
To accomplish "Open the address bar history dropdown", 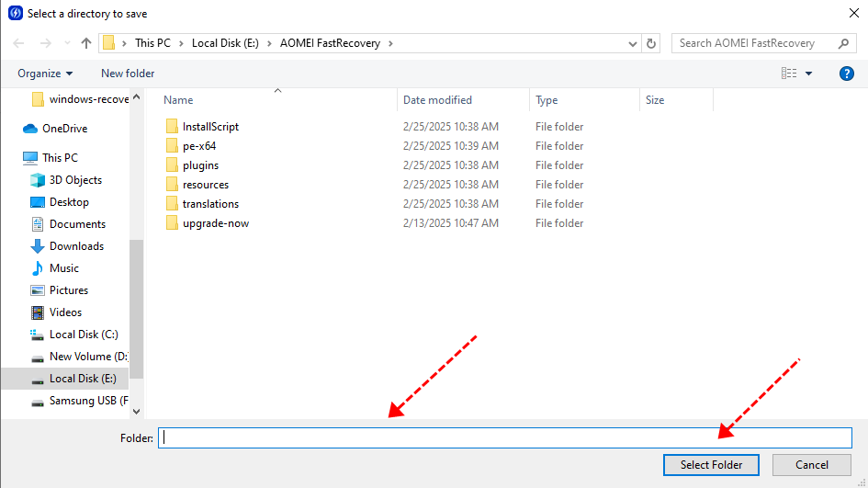I will (x=633, y=44).
